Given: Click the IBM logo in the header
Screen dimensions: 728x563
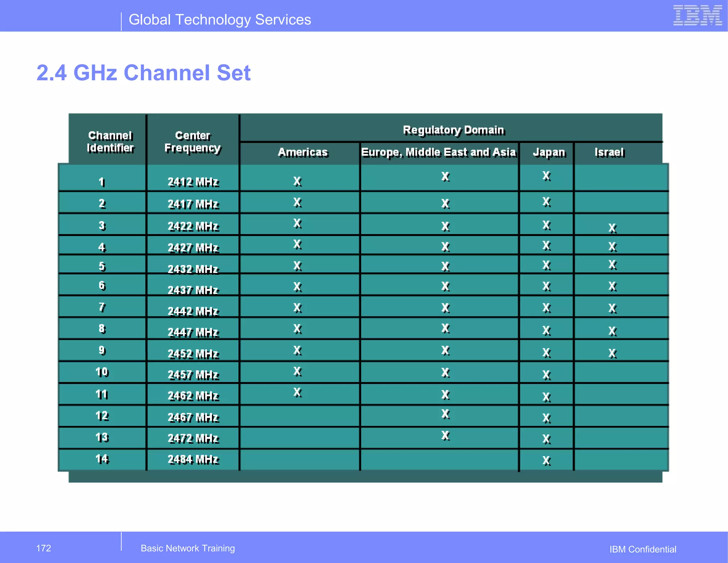Looking at the screenshot, I should [697, 16].
